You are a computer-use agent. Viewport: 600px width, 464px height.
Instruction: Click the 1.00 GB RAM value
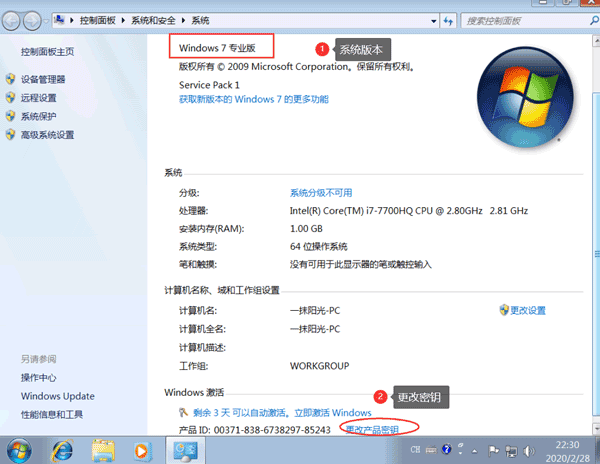pos(306,229)
